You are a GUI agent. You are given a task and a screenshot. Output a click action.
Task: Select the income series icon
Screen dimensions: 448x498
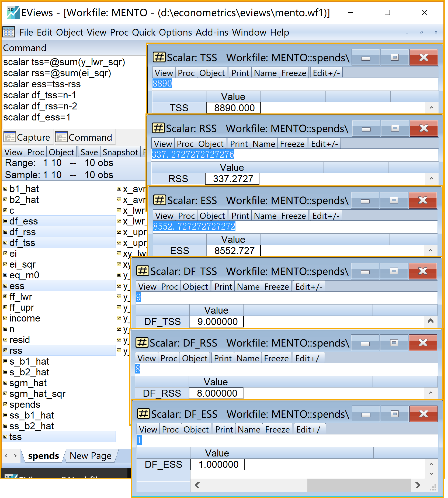[x=5, y=318]
